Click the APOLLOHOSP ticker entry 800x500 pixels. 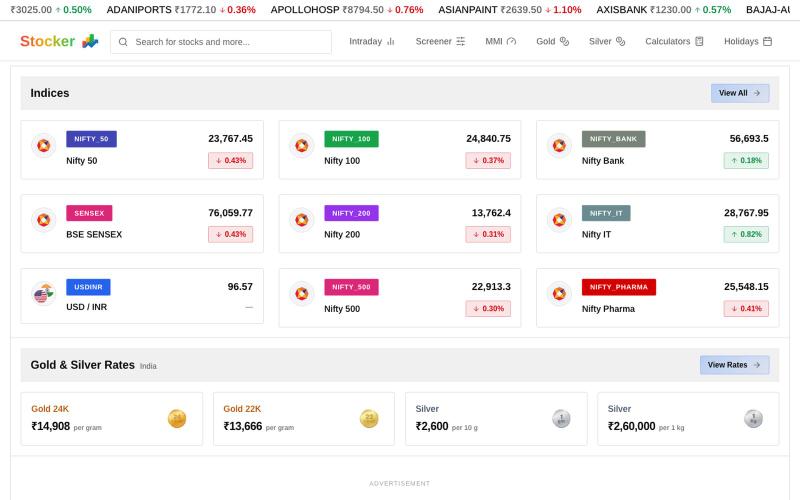(347, 10)
